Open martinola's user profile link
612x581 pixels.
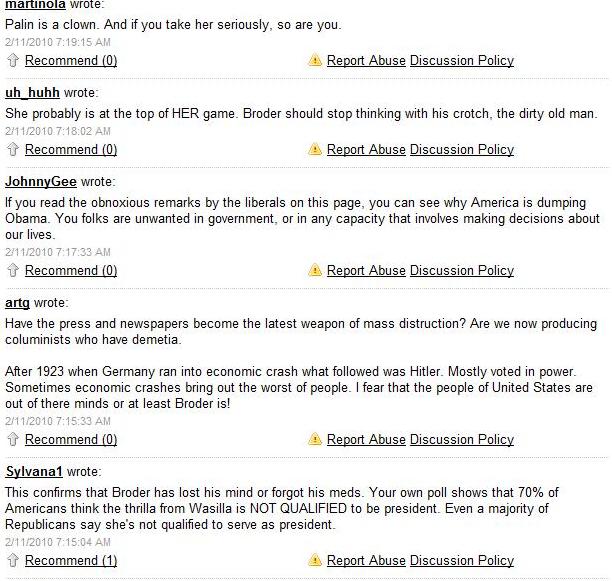click(37, 4)
